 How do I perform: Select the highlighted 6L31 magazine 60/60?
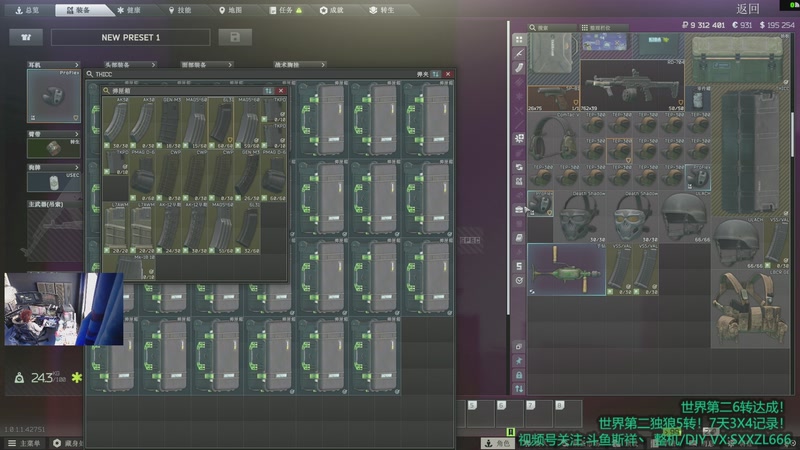[x=221, y=121]
